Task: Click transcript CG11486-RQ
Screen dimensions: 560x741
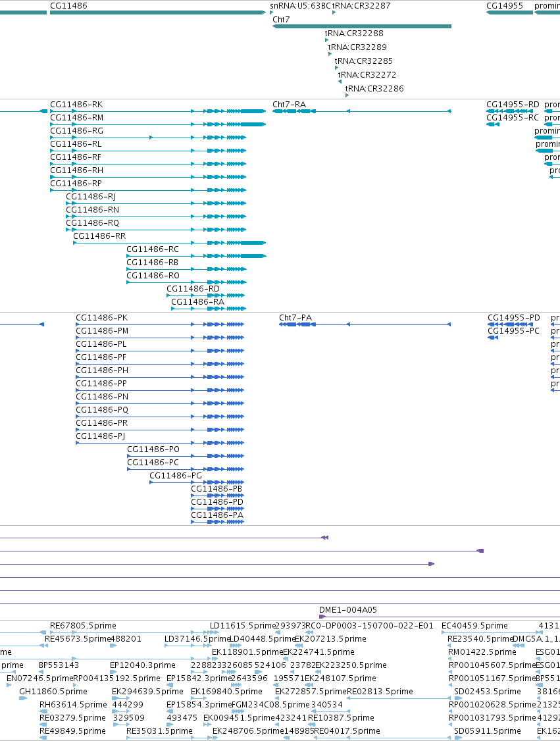Action: (93, 224)
